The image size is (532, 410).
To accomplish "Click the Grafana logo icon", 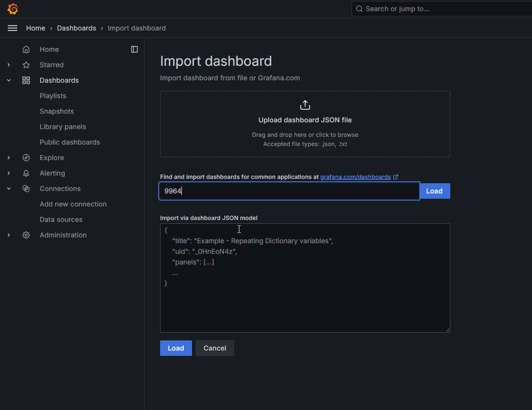I will pos(13,9).
